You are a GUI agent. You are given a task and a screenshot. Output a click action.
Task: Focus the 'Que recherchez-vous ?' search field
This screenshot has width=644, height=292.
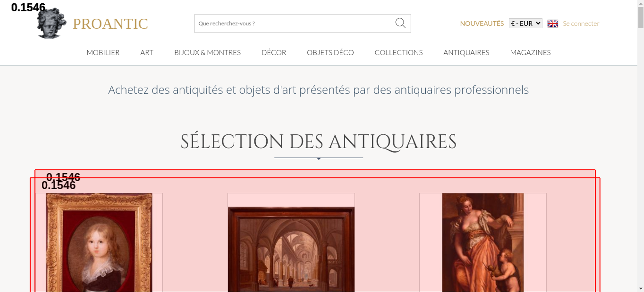click(295, 23)
